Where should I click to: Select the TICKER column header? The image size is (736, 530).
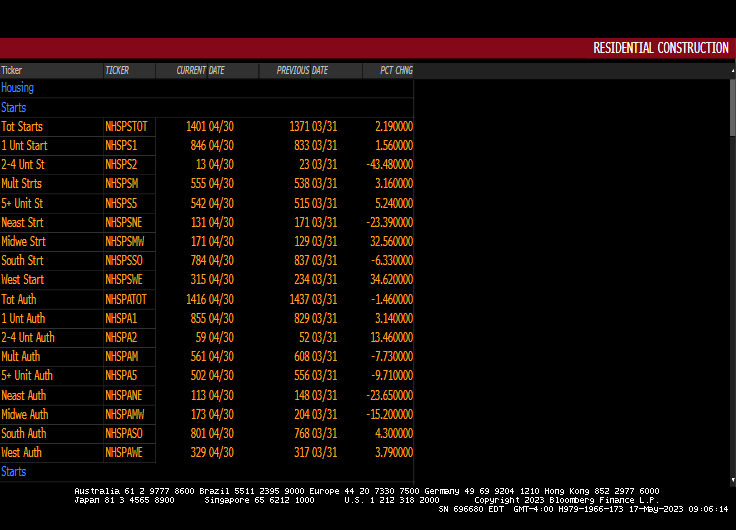[x=117, y=71]
